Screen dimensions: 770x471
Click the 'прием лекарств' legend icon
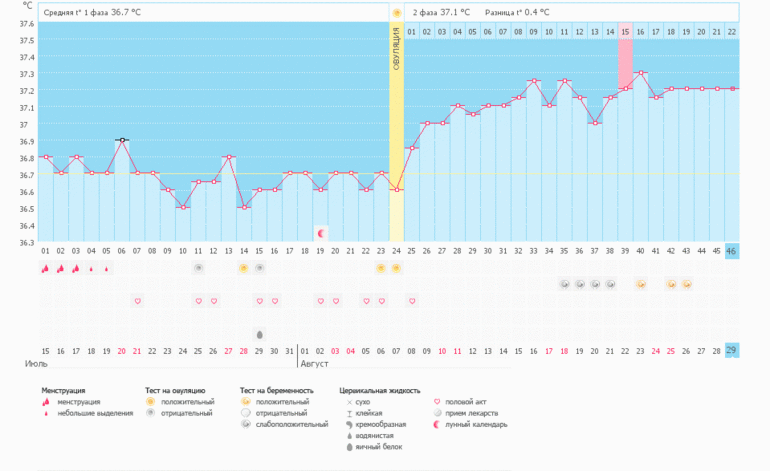[x=438, y=413]
